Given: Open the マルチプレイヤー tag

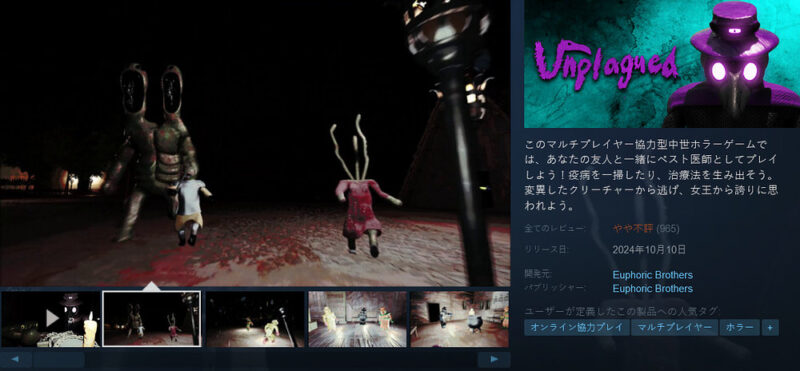Looking at the screenshot, I should point(674,327).
